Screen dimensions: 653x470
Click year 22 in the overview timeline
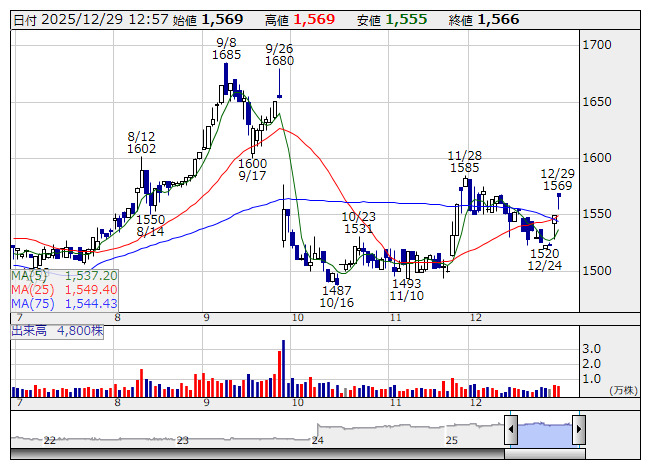50,440
